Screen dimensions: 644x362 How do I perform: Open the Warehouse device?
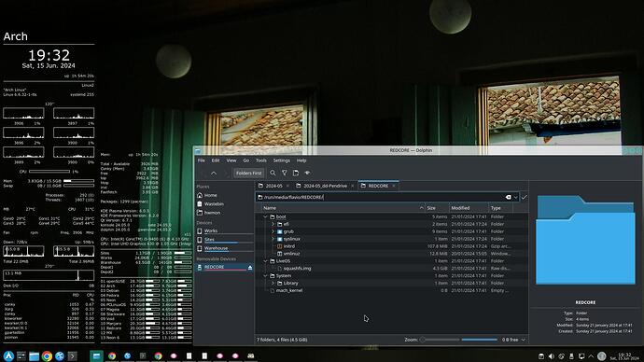(x=225, y=248)
